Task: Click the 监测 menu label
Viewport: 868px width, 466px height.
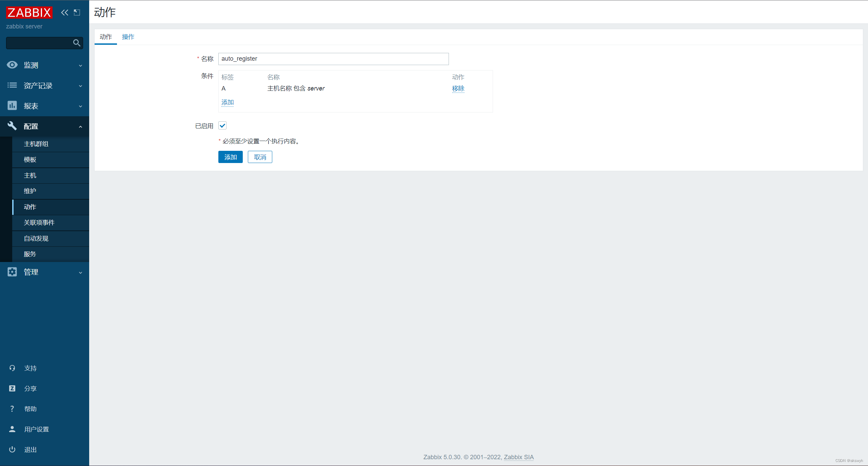Action: (x=31, y=65)
